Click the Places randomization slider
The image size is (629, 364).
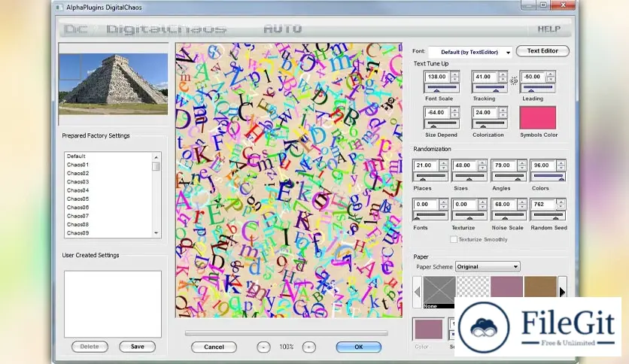430,177
